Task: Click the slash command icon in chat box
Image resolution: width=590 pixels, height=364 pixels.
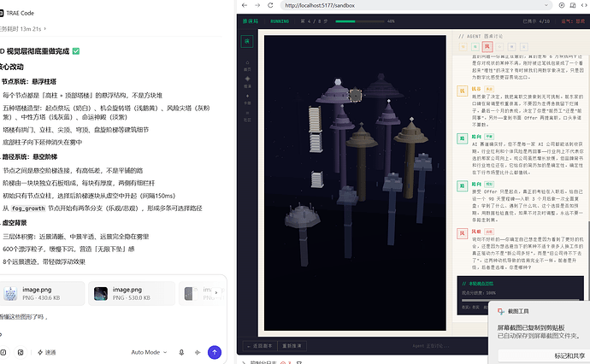Action: tap(3, 352)
